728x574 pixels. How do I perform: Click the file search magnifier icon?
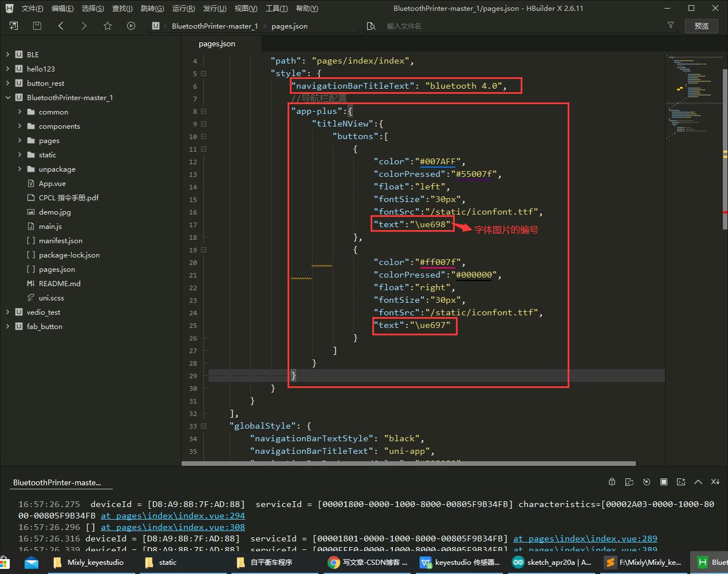[x=371, y=26]
